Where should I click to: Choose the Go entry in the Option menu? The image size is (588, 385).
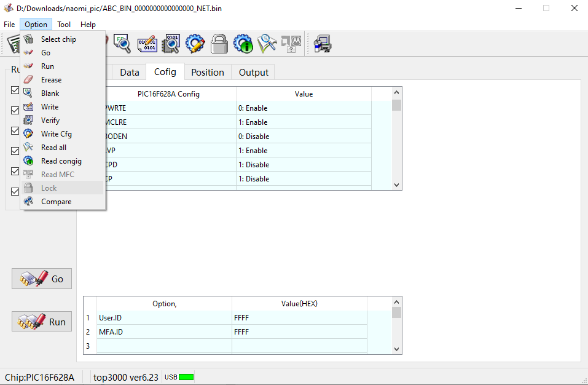62,52
